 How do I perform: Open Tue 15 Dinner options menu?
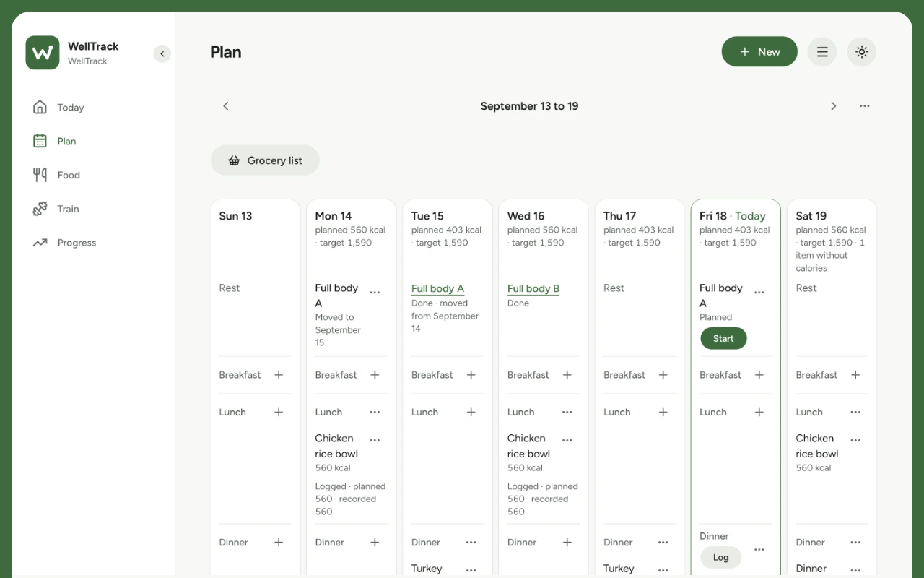click(x=471, y=543)
